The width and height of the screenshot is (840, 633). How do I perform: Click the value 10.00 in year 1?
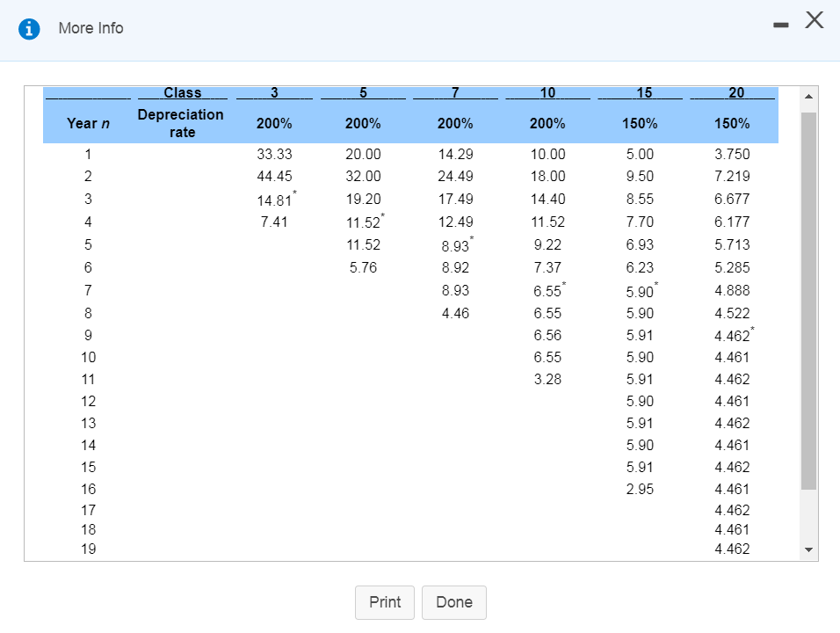tap(547, 155)
